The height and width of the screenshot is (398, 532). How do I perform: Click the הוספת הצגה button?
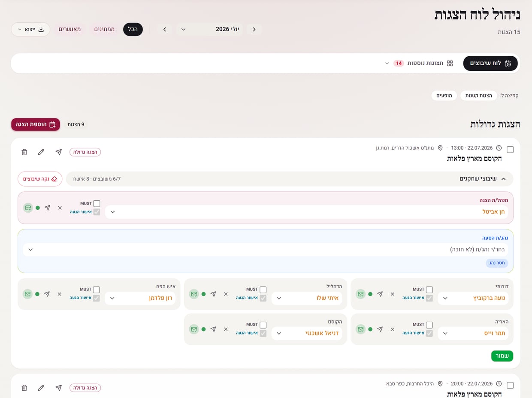pyautogui.click(x=36, y=124)
